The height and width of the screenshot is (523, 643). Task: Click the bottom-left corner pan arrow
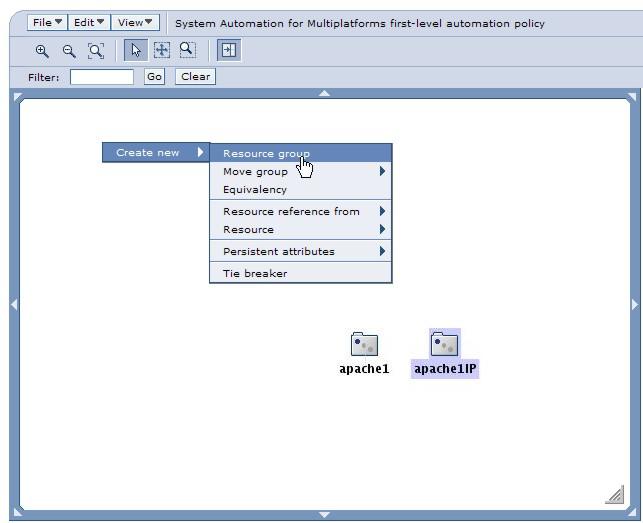18,512
